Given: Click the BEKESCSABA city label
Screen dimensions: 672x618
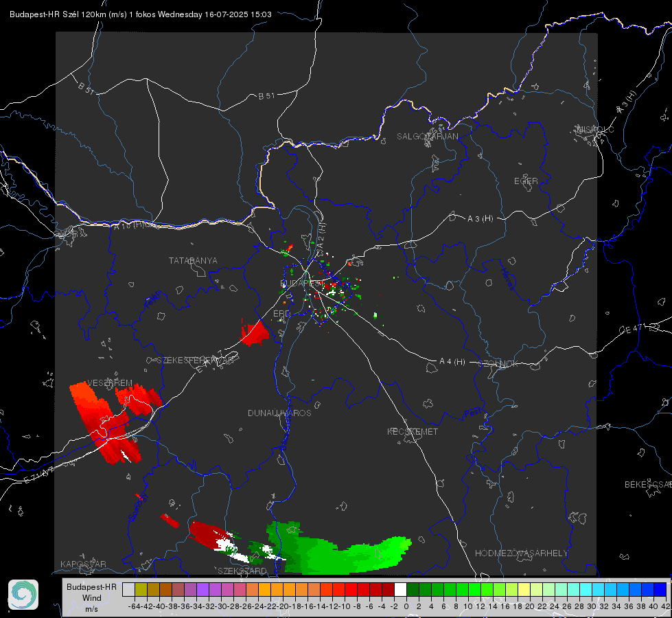Looking at the screenshot, I should coord(648,484).
